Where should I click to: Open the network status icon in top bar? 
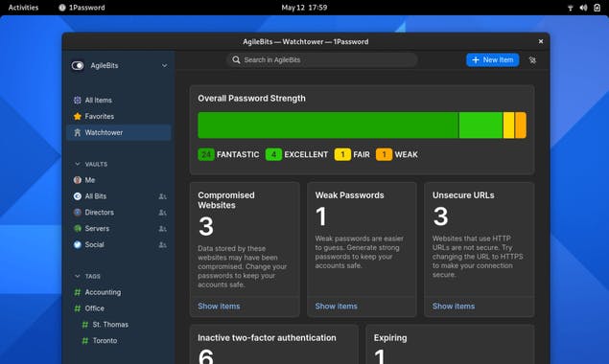click(x=571, y=8)
